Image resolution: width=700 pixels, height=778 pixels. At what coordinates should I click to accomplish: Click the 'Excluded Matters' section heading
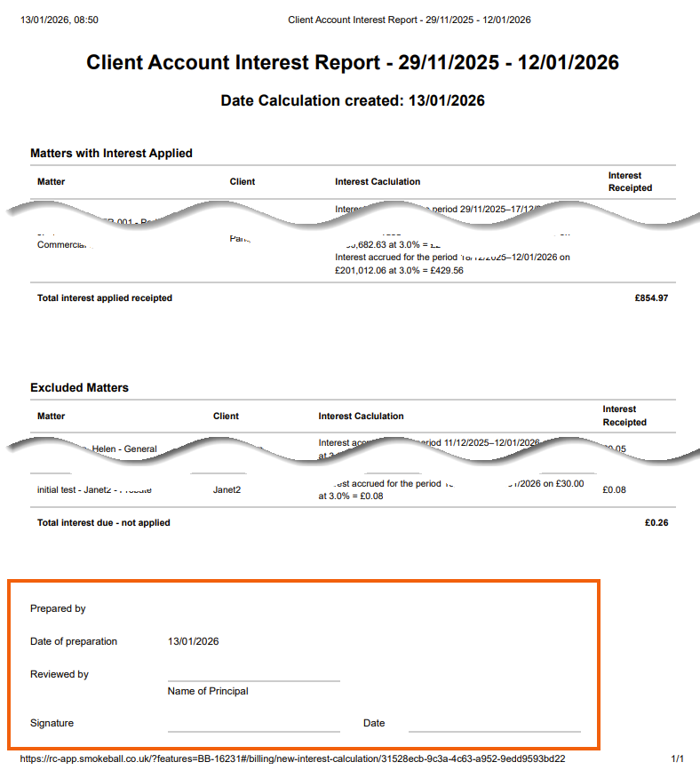pos(79,388)
